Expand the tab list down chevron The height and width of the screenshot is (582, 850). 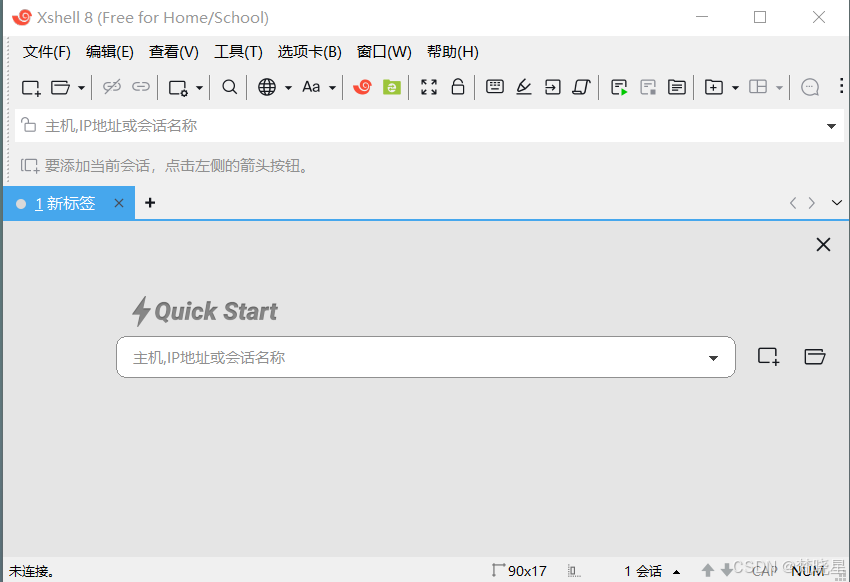836,203
